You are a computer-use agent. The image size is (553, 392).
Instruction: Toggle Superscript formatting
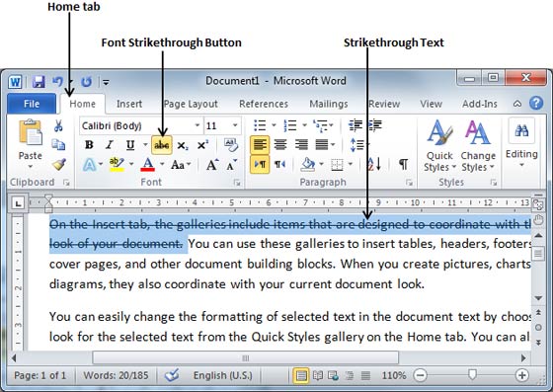point(202,144)
